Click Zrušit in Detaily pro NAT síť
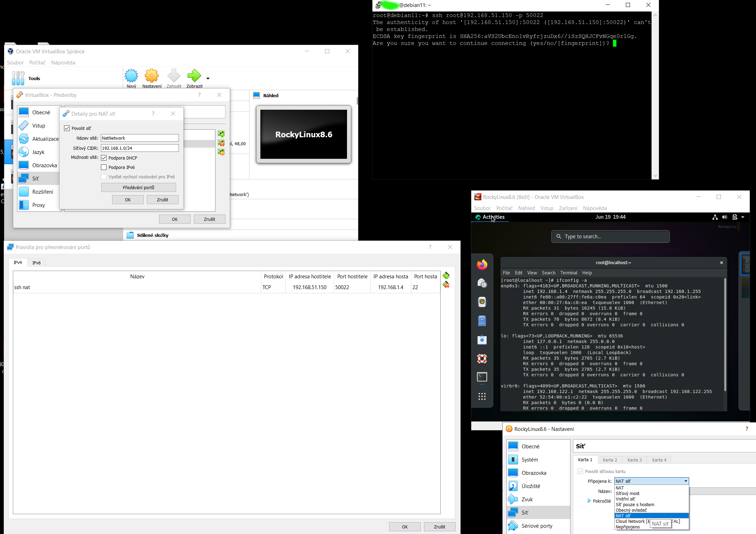 [x=163, y=200]
